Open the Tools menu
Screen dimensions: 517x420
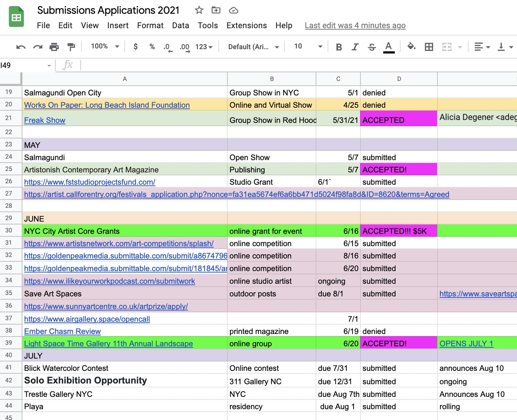pyautogui.click(x=208, y=25)
